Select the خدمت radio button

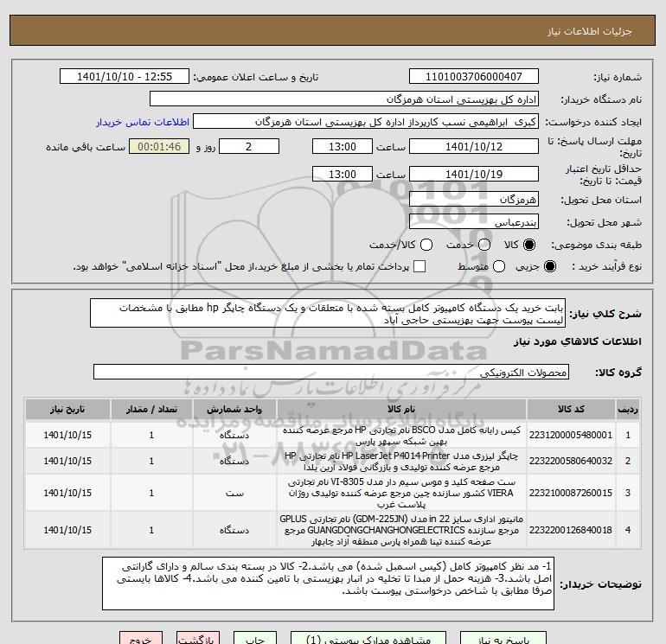tap(484, 245)
